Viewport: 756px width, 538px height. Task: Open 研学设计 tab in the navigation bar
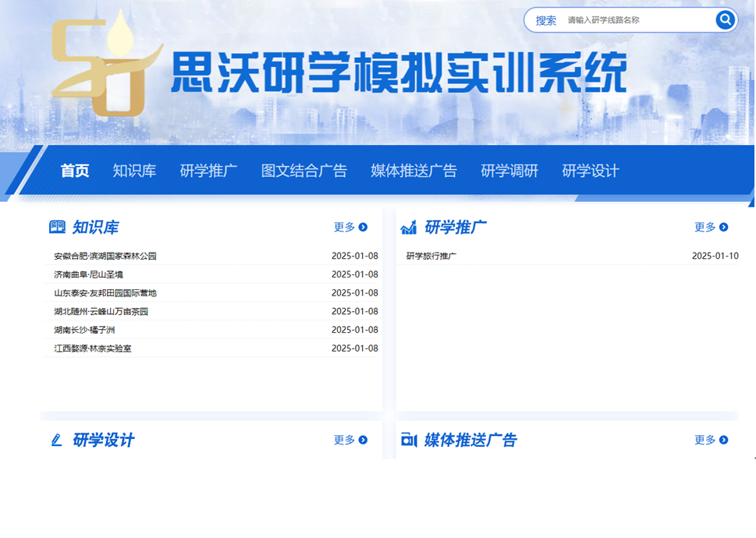(591, 171)
